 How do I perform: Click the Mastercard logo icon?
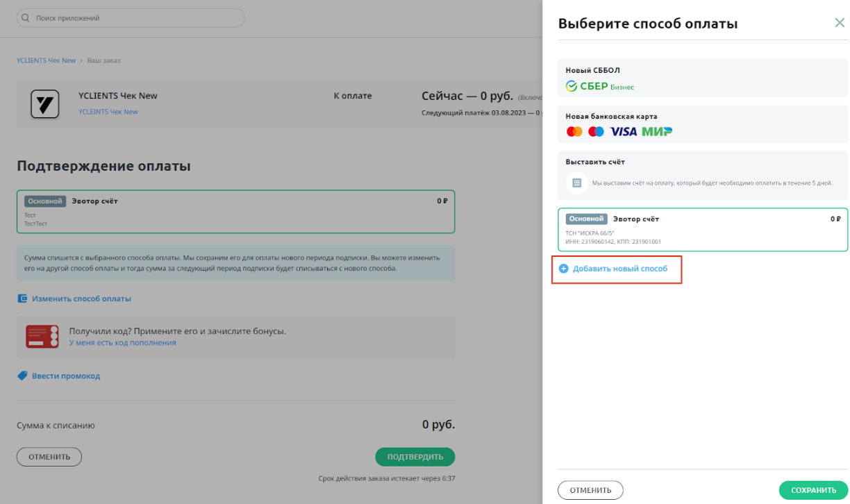[x=574, y=131]
